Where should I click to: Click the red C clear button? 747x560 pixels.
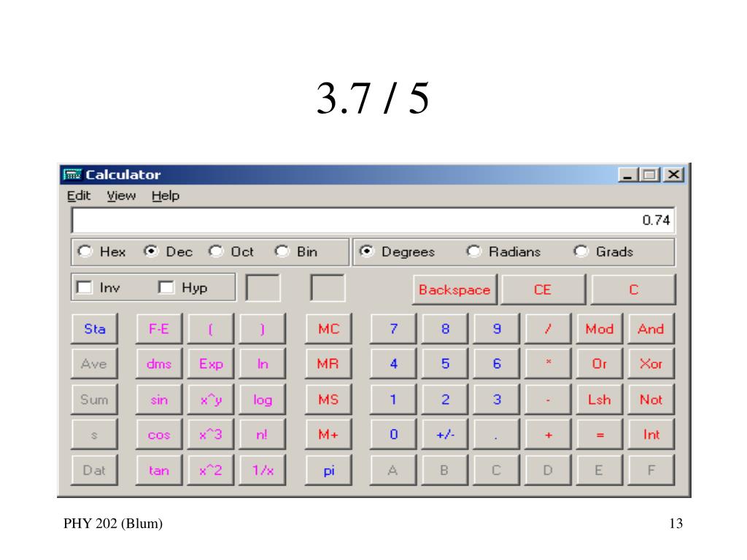click(633, 289)
